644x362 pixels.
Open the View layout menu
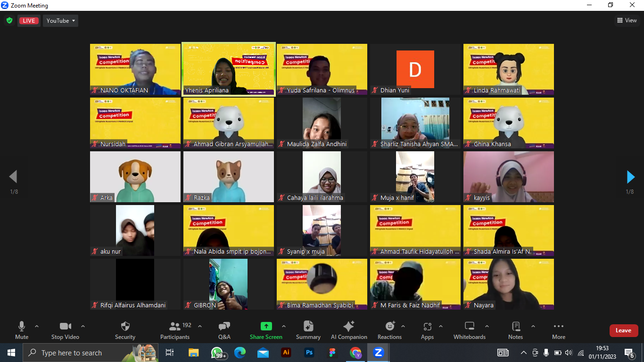[x=627, y=20]
